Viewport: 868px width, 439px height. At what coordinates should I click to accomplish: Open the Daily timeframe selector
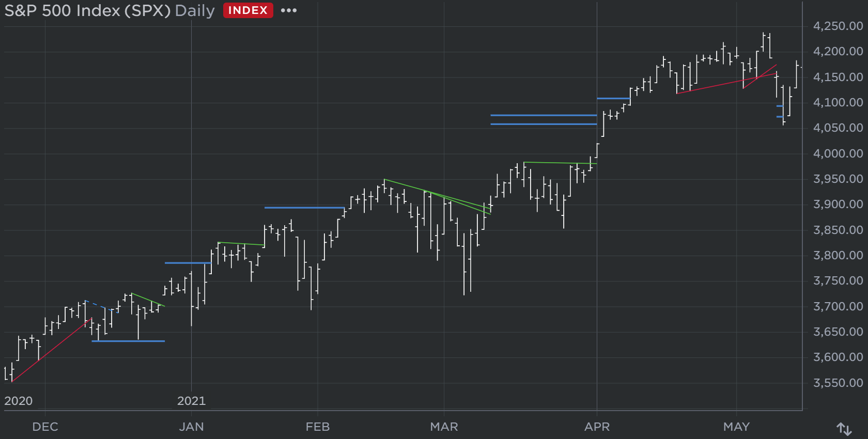pyautogui.click(x=195, y=11)
